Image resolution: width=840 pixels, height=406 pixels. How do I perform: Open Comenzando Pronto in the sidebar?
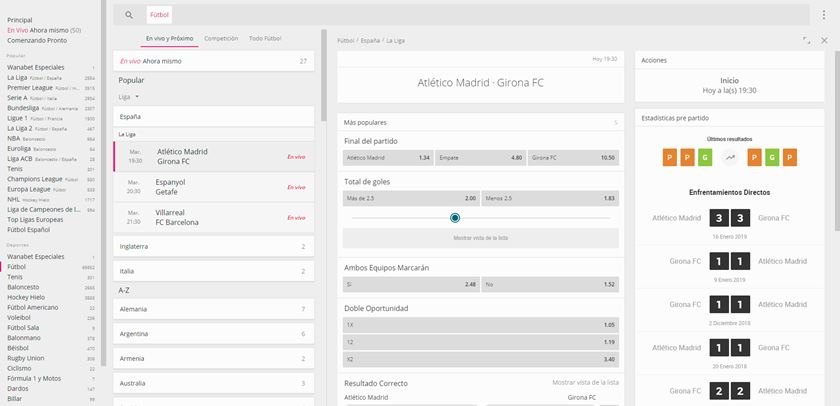click(x=37, y=40)
